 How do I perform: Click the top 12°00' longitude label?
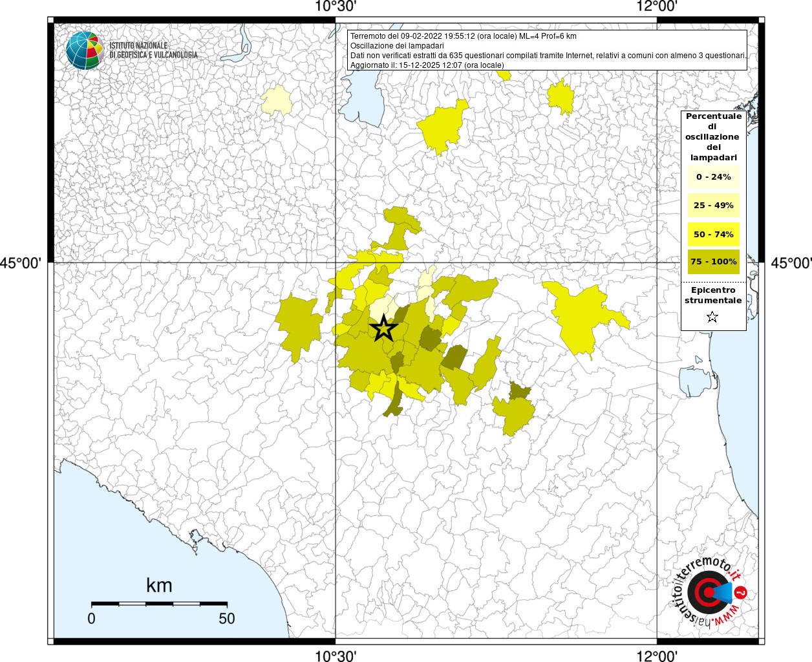pos(657,6)
